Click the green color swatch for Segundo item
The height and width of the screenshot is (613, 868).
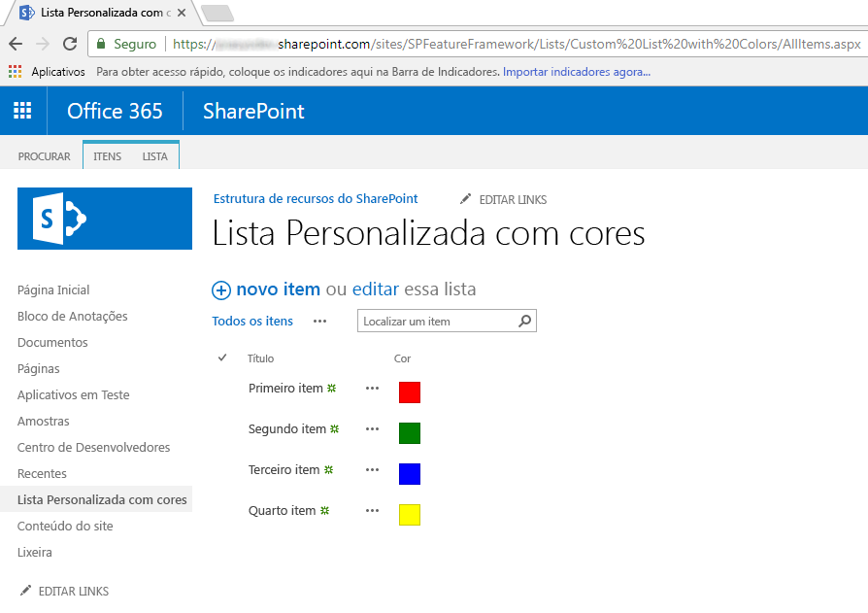tap(410, 433)
